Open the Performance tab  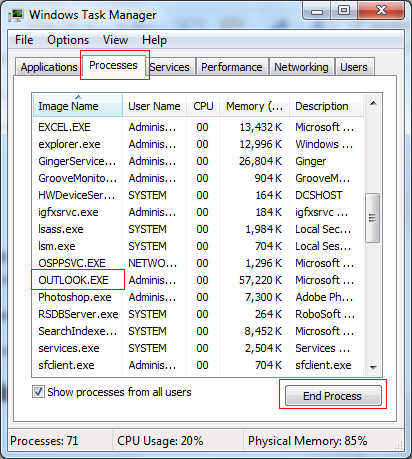232,67
